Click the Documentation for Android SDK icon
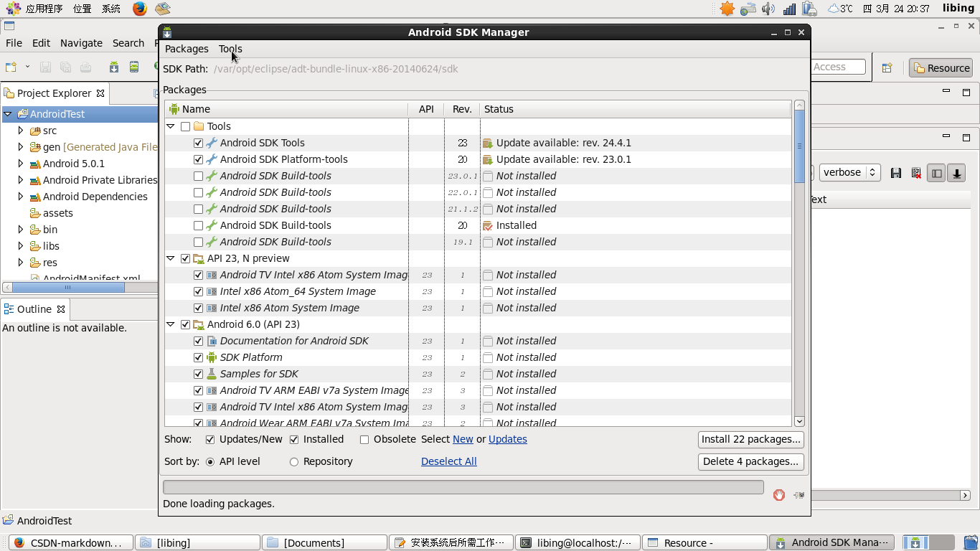Screen dimensions: 980x551 tap(212, 341)
